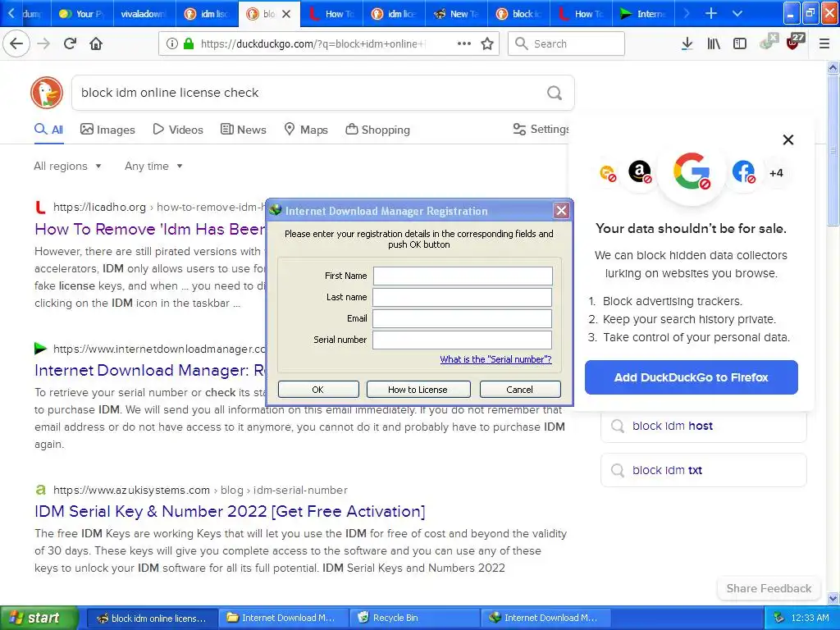The image size is (840, 630).
Task: Click the IDM icon in the system tray
Action: [x=778, y=618]
